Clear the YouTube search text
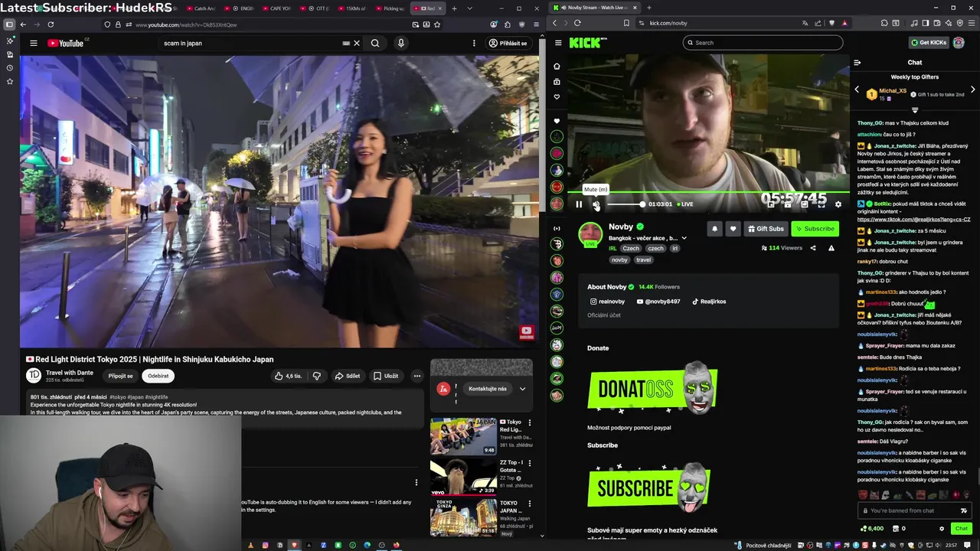 pos(357,43)
